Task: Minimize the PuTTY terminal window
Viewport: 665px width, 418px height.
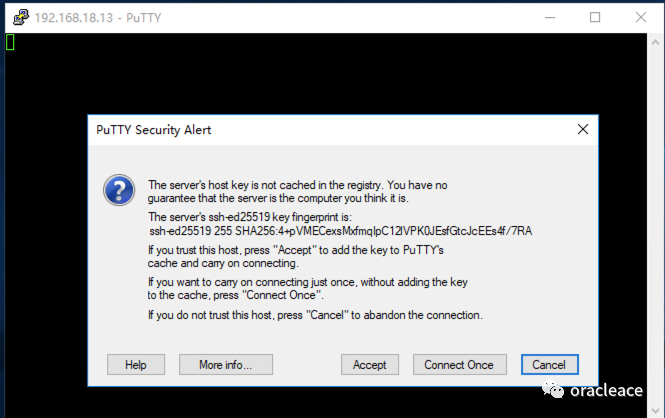Action: pyautogui.click(x=548, y=17)
